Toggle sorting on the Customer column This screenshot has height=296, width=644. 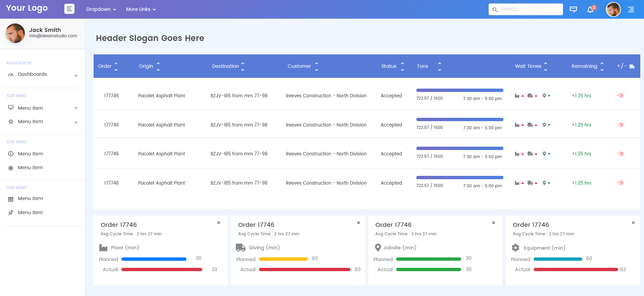tap(316, 66)
